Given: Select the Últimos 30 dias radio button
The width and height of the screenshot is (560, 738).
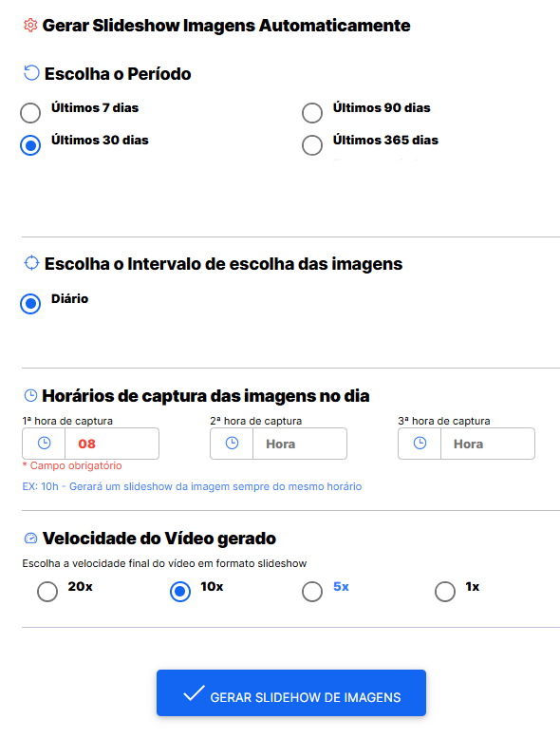Looking at the screenshot, I should click(30, 145).
